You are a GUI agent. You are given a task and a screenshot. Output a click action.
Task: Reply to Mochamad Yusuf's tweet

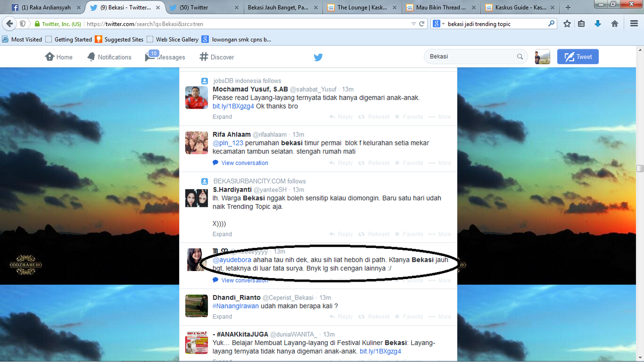[341, 117]
